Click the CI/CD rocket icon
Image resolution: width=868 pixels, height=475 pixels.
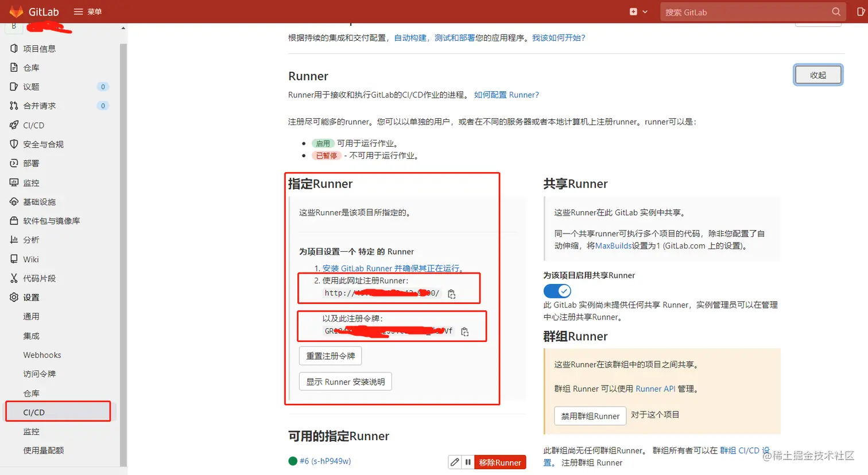click(14, 125)
